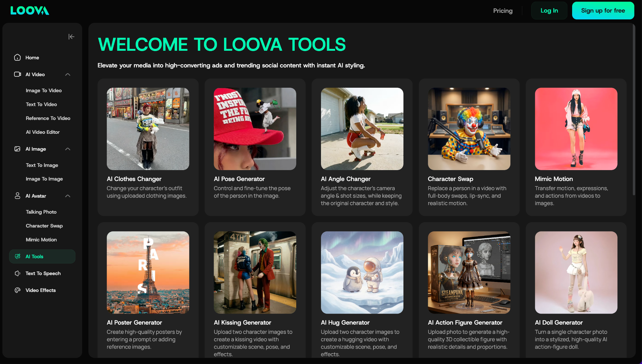Click the Home house icon
The height and width of the screenshot is (364, 642).
pyautogui.click(x=18, y=57)
